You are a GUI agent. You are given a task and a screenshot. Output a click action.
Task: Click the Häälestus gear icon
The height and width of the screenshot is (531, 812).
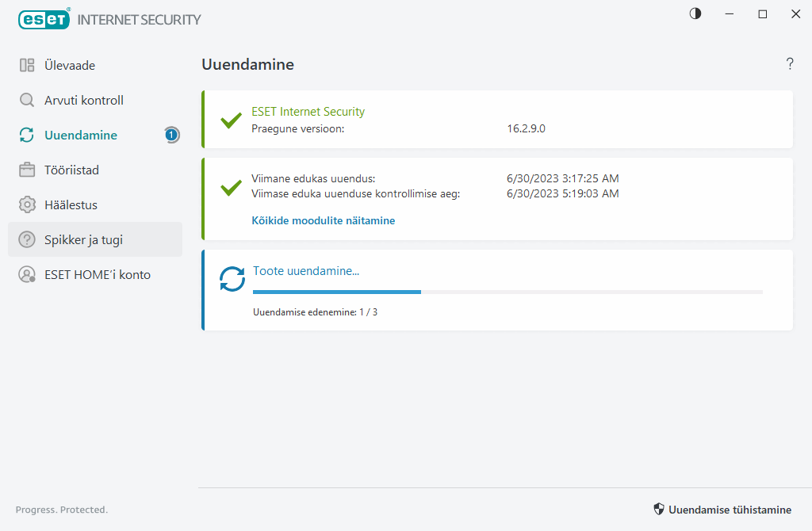point(27,205)
